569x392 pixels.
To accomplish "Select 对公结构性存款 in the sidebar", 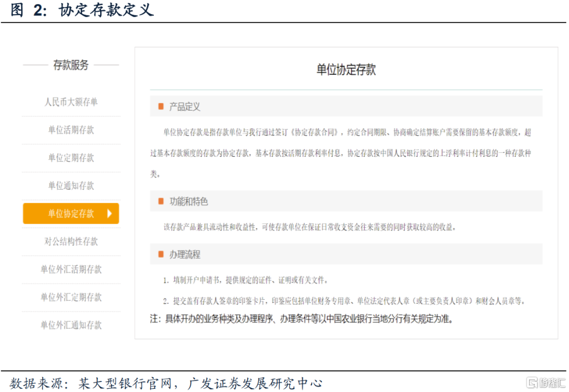I will pos(71,242).
